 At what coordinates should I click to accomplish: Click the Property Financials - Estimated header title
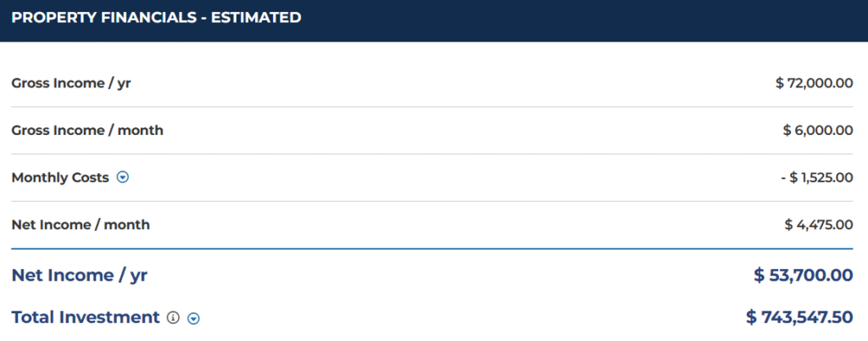click(156, 18)
